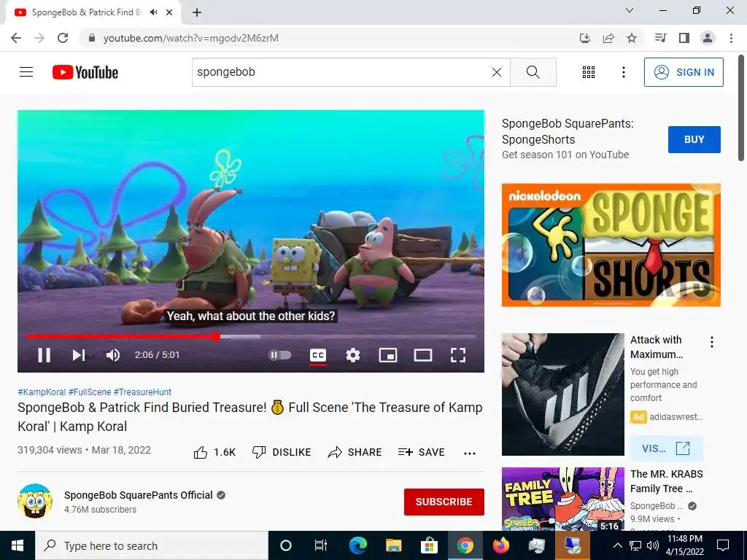Viewport: 747px width, 560px height.
Task: Go back in browser
Action: [x=16, y=38]
